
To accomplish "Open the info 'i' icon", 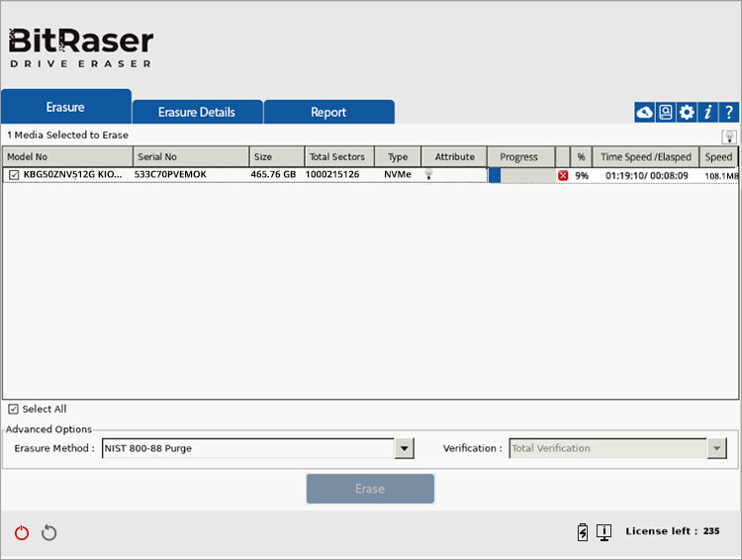I will coord(707,112).
